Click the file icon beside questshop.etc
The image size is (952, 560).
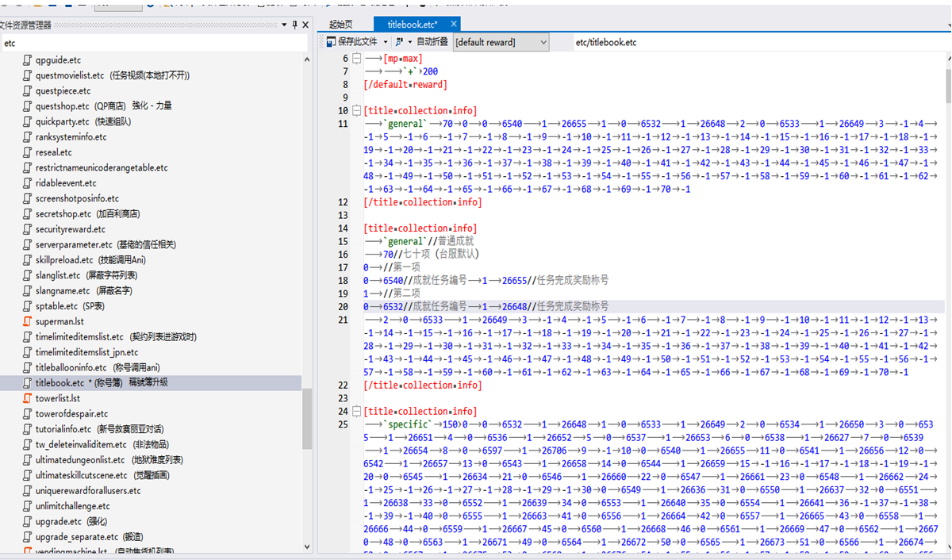click(27, 106)
